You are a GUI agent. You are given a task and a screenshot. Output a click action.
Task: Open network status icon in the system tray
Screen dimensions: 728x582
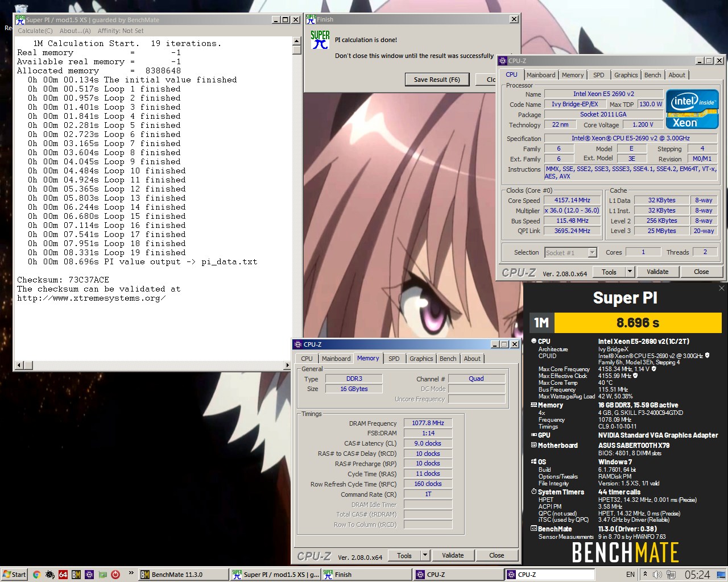pyautogui.click(x=671, y=575)
